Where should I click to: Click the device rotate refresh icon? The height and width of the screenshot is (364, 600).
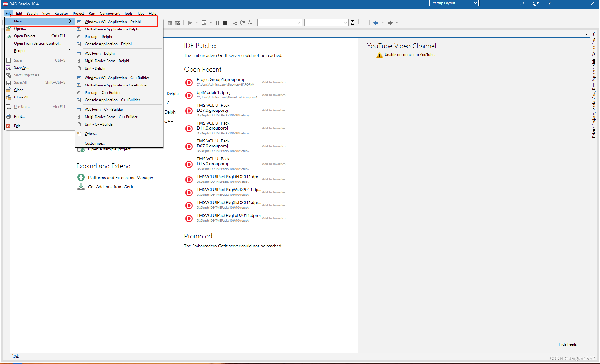pyautogui.click(x=352, y=23)
